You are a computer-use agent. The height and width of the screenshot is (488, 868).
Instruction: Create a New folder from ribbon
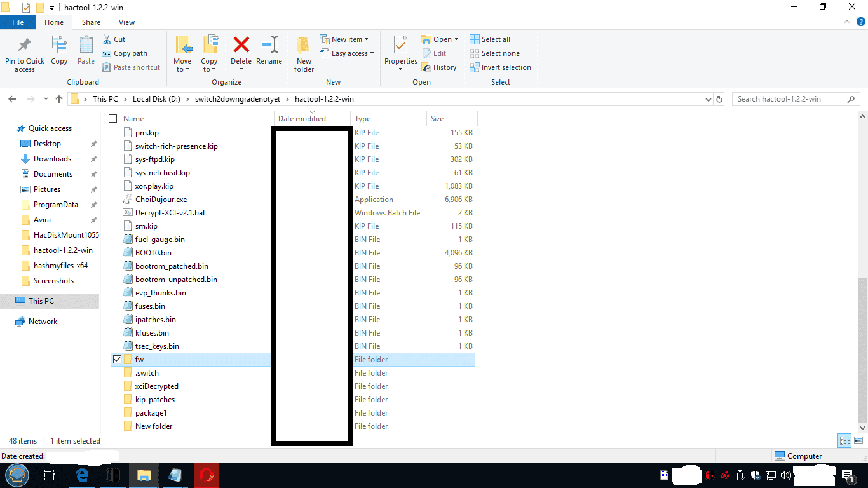[304, 53]
